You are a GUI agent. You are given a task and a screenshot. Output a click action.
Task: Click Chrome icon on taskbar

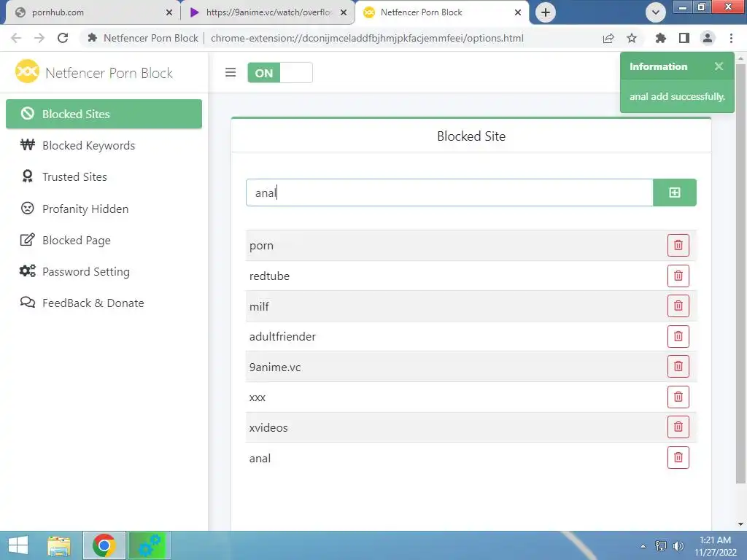pyautogui.click(x=104, y=545)
